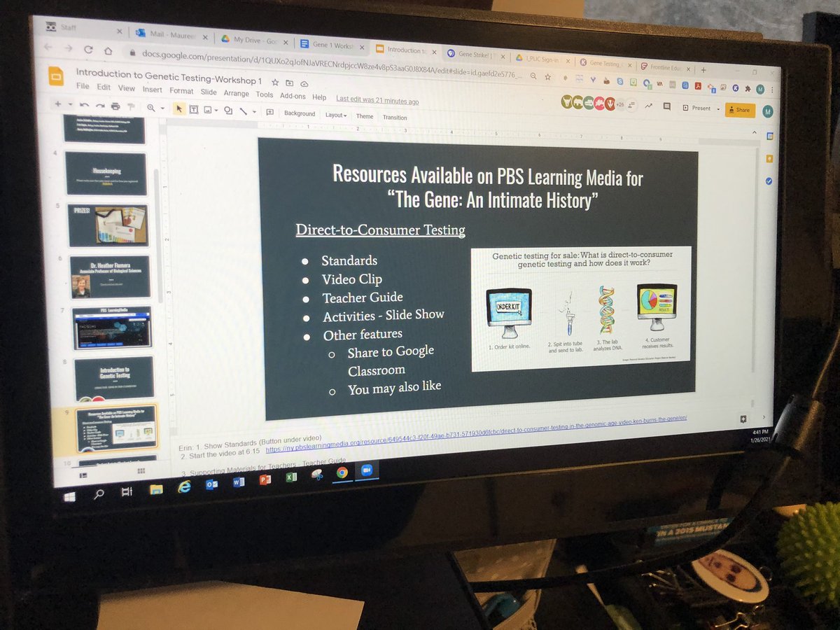Print the presentation using the printer icon
The width and height of the screenshot is (840, 630).
[115, 106]
